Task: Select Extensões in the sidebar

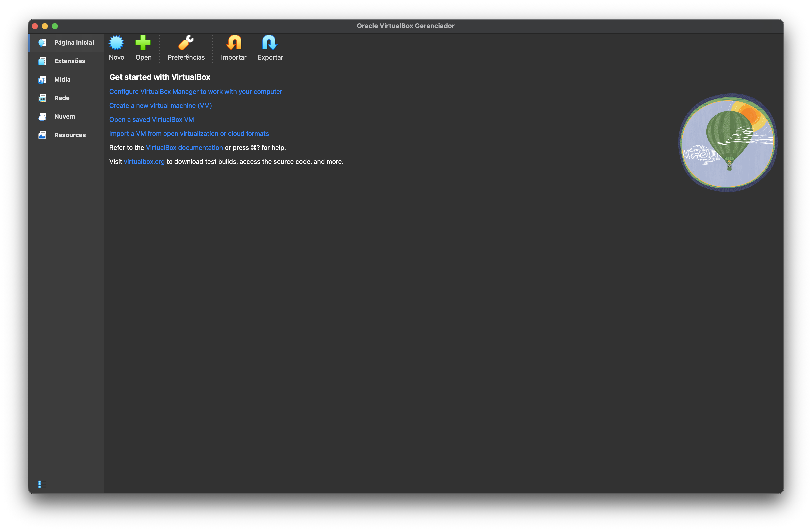Action: coord(69,61)
